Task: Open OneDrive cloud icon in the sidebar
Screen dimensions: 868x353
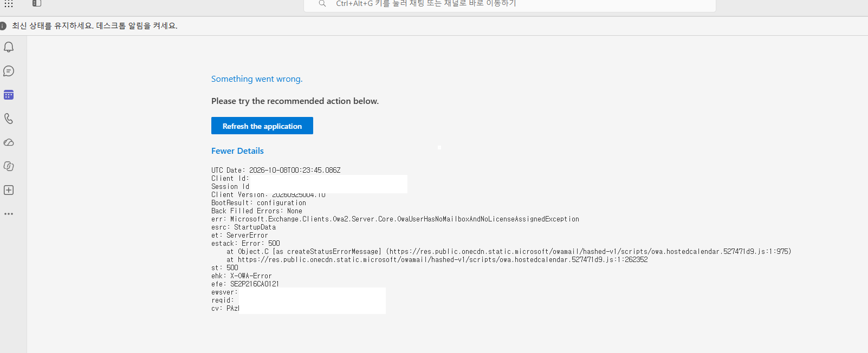Action: click(9, 142)
